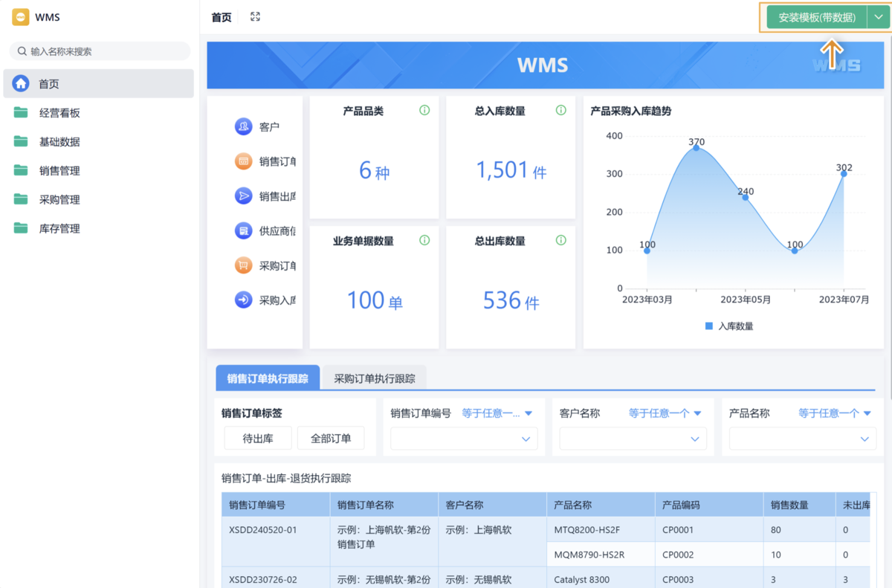Screen dimensions: 892x588
Task: Click the 客户 shortcut icon
Action: pyautogui.click(x=243, y=126)
